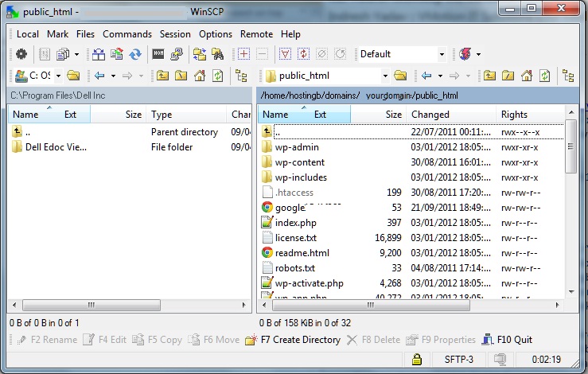Click remote panel vertical scrollbar down arrow

point(571,291)
